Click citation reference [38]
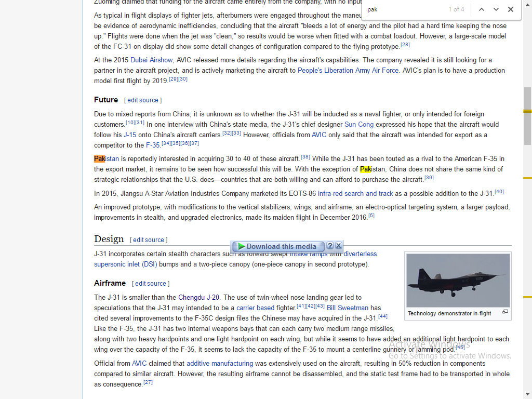 point(305,157)
